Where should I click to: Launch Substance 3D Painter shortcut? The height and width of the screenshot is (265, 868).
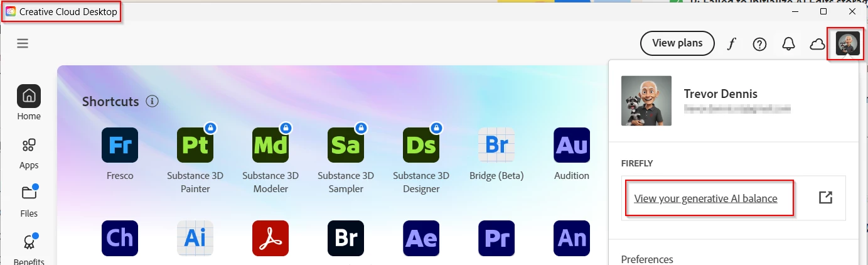195,145
